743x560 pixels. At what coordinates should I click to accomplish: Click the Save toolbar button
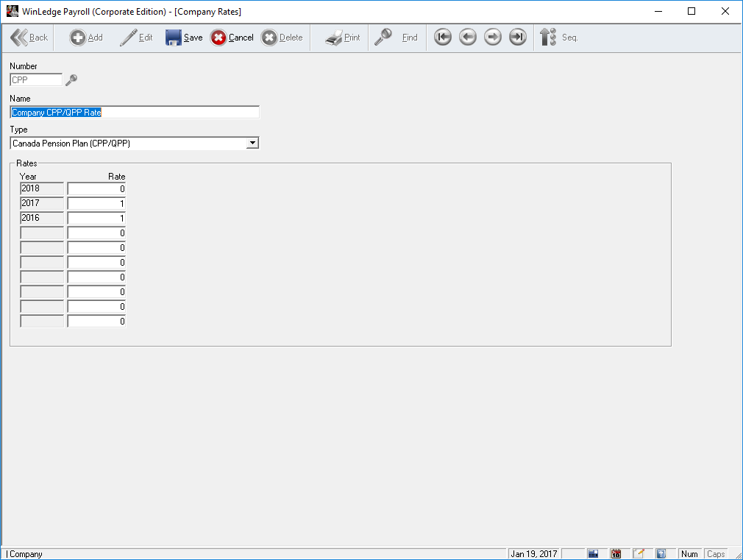183,38
